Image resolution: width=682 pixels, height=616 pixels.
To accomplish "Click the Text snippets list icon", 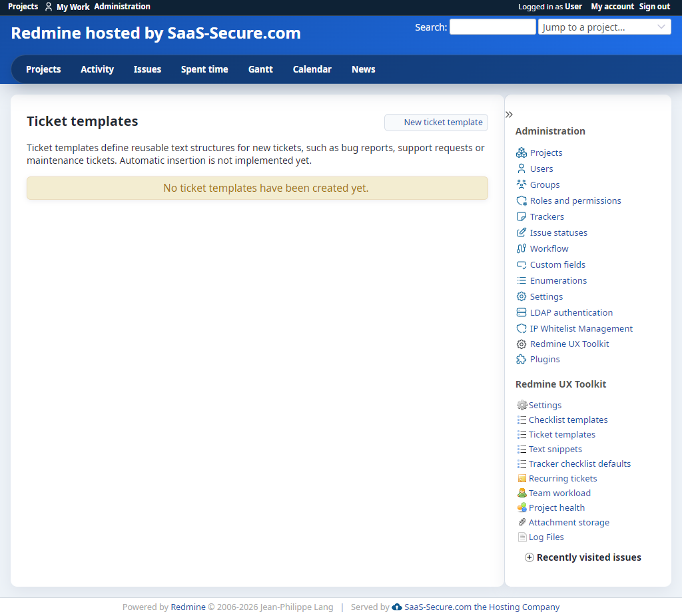I will pyautogui.click(x=522, y=450).
